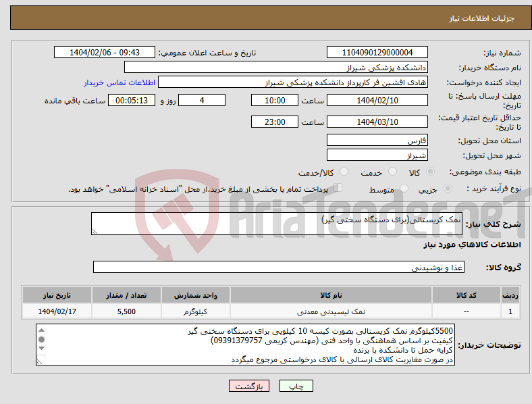Select the کالا/خدمت radio button
This screenshot has width=532, height=404.
click(x=344, y=172)
